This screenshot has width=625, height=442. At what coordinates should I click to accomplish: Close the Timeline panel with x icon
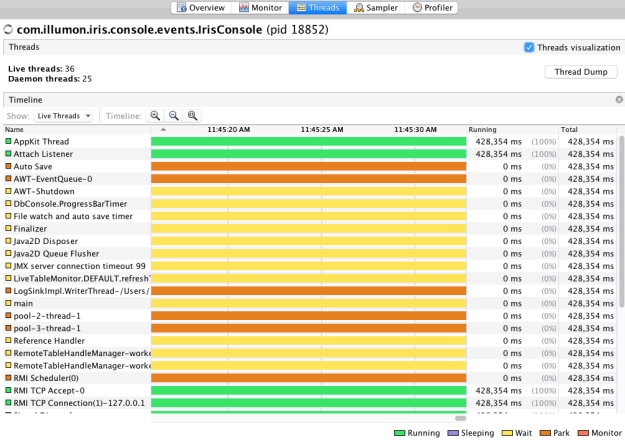(x=618, y=100)
